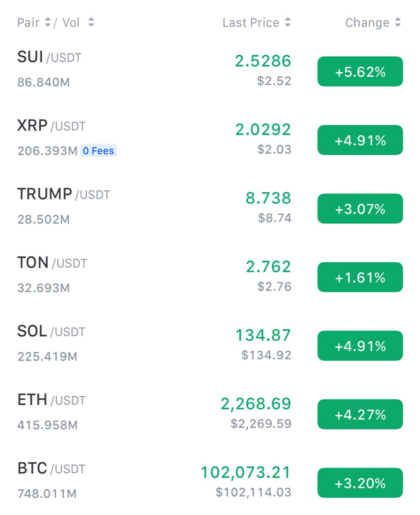
Task: Open the SOL/USDT trading pair
Action: (210, 344)
